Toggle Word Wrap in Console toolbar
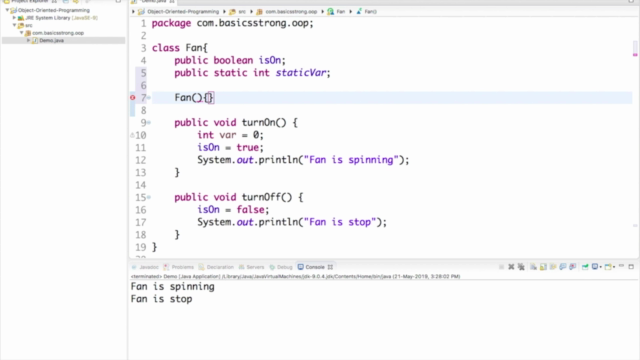Image resolution: width=640 pixels, height=360 pixels. pos(553,267)
